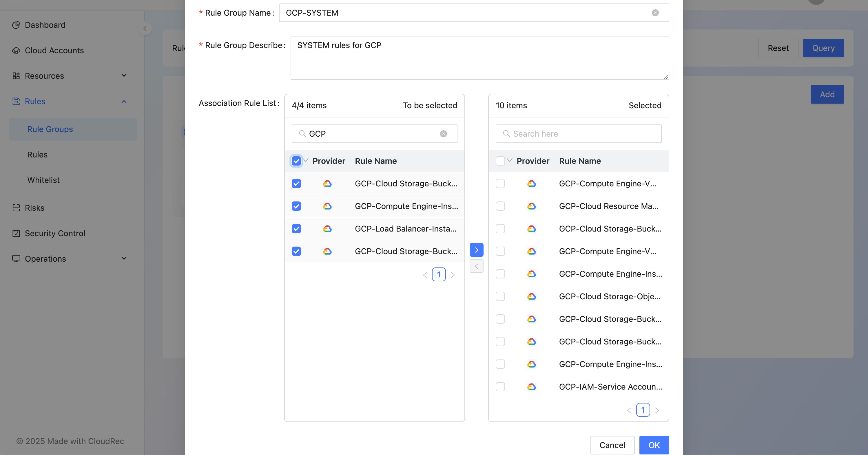Click the Security Control checklist icon
The image size is (868, 455).
coord(16,233)
